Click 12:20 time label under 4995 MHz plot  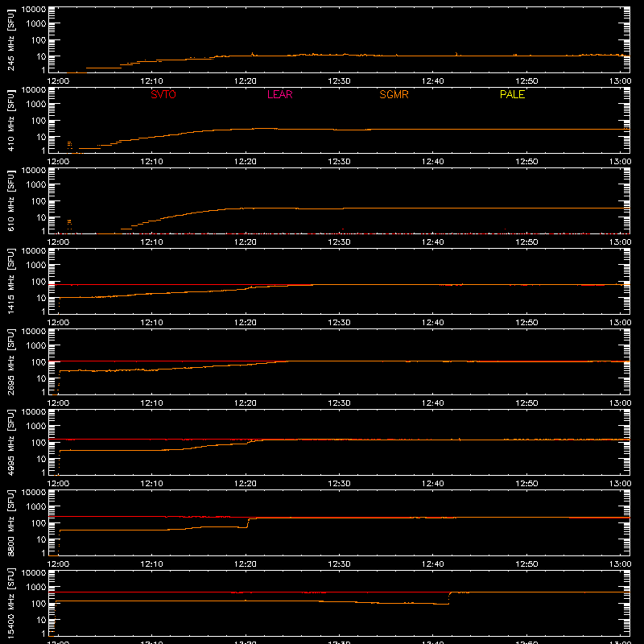(x=246, y=484)
